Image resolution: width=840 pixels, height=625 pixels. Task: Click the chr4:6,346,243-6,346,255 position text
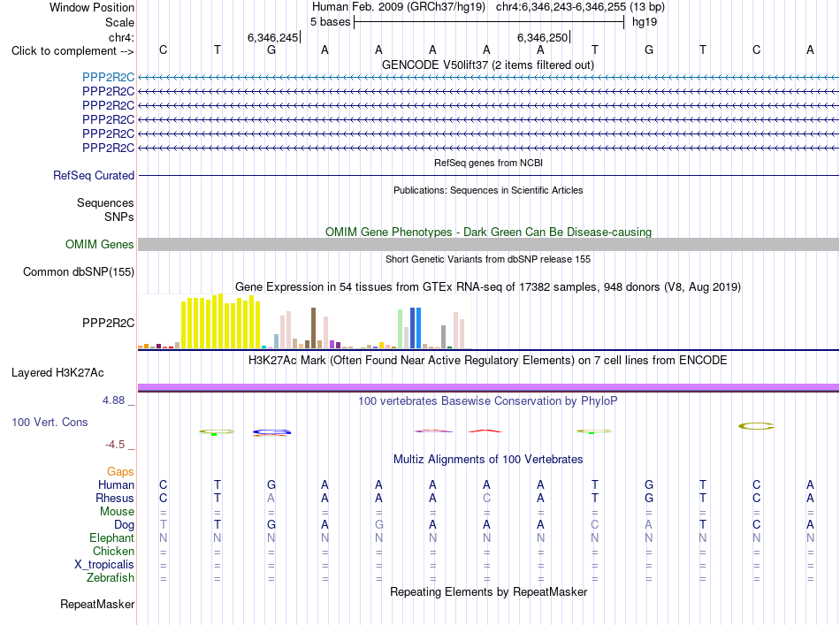[x=580, y=7]
